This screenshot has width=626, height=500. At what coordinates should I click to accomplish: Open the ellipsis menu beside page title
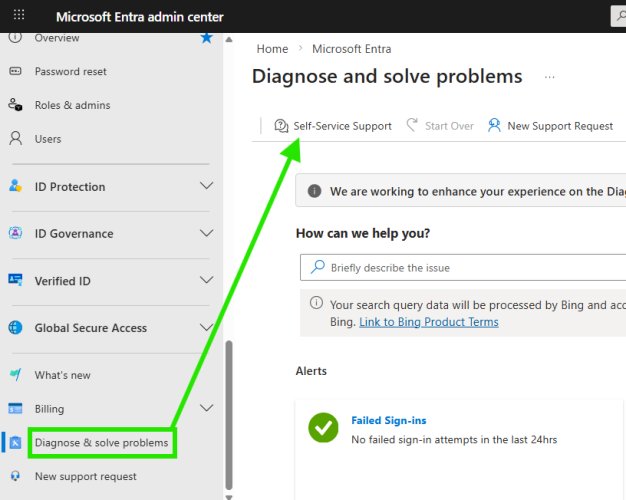549,77
